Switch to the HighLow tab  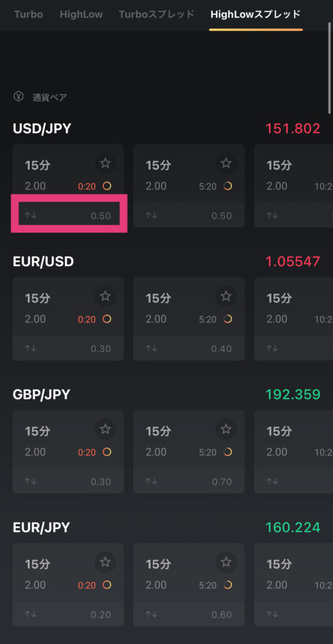point(81,15)
